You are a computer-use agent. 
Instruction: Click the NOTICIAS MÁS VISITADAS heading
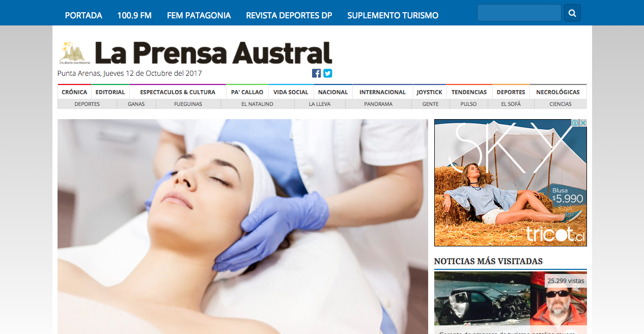click(488, 261)
